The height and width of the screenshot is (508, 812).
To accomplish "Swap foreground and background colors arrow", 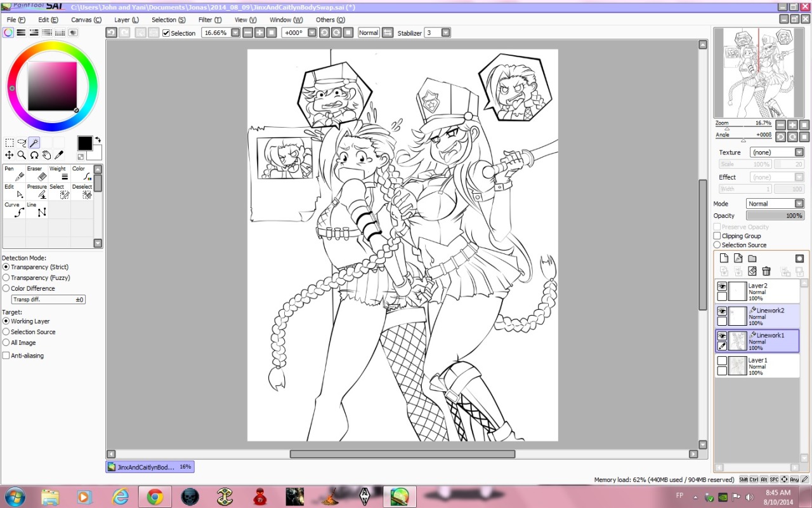I will pyautogui.click(x=98, y=140).
